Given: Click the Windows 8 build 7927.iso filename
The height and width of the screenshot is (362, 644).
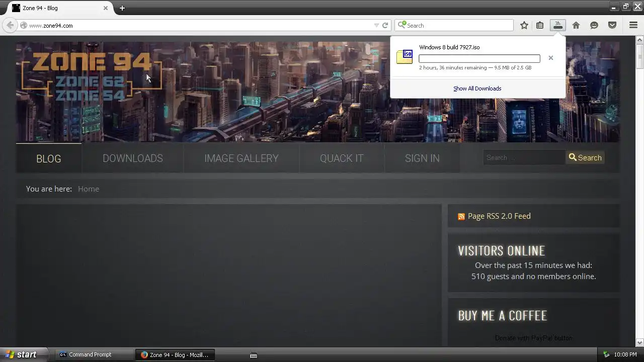Looking at the screenshot, I should tap(449, 47).
